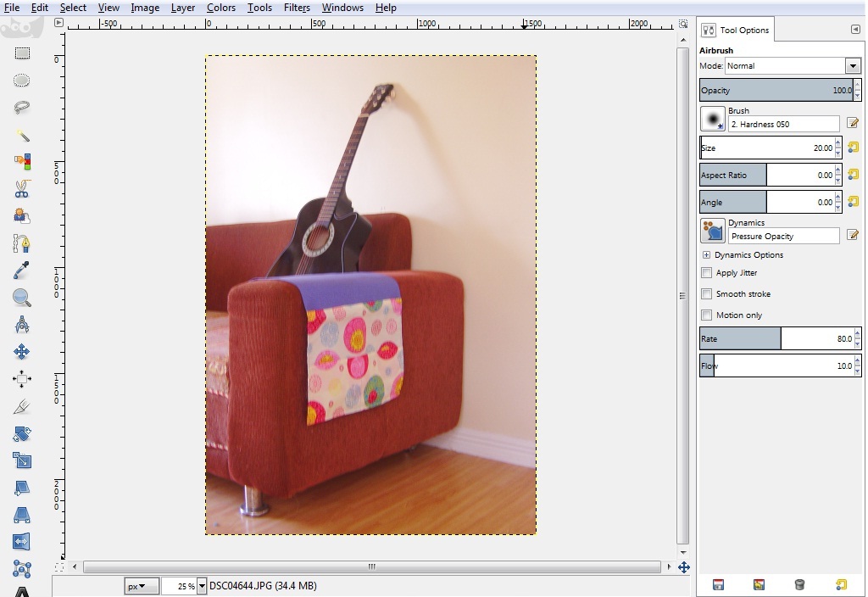Open the Colors menu
The image size is (868, 597).
click(221, 8)
